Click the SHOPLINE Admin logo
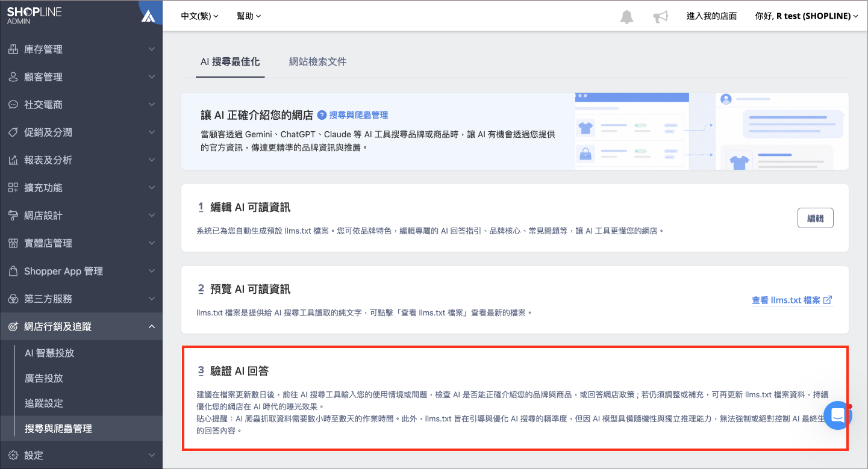 point(34,16)
